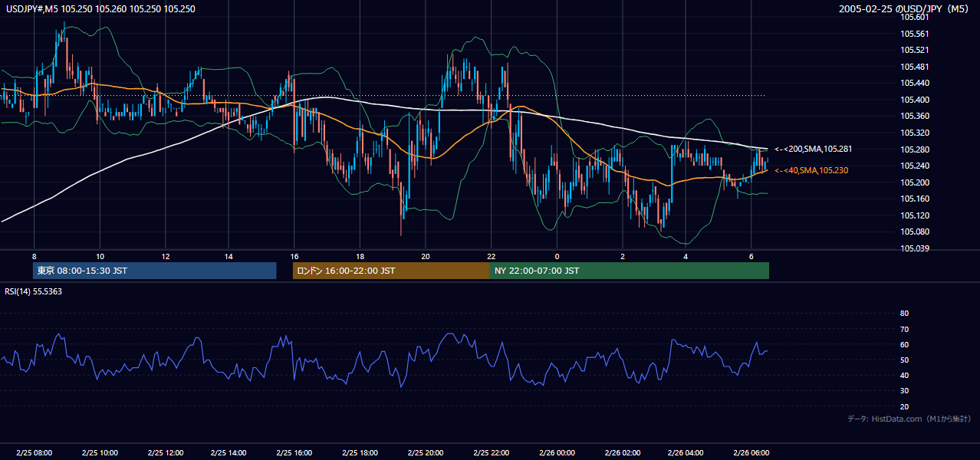Click the 2/26 04:00 date label

pos(686,453)
